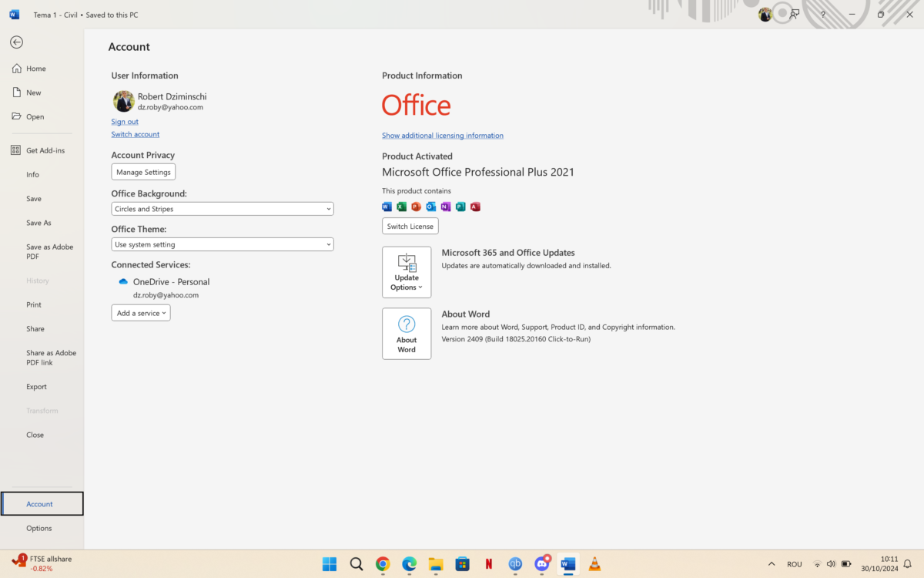924x578 pixels.
Task: Open Discord from taskbar
Action: click(542, 564)
